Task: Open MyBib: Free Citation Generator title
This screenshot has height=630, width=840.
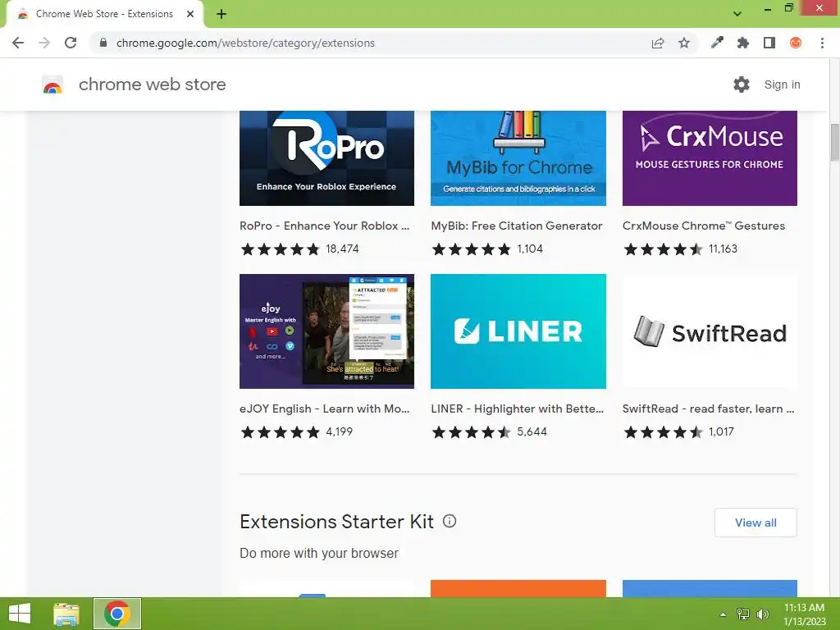Action: click(x=517, y=226)
